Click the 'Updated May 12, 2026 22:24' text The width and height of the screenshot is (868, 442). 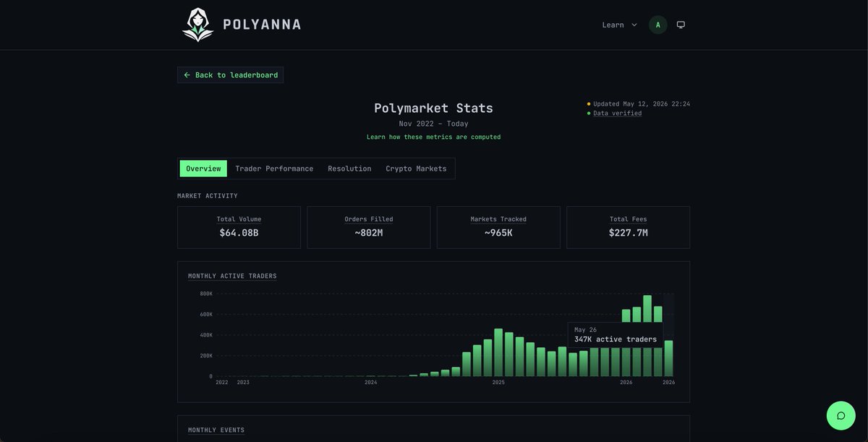[x=642, y=104]
